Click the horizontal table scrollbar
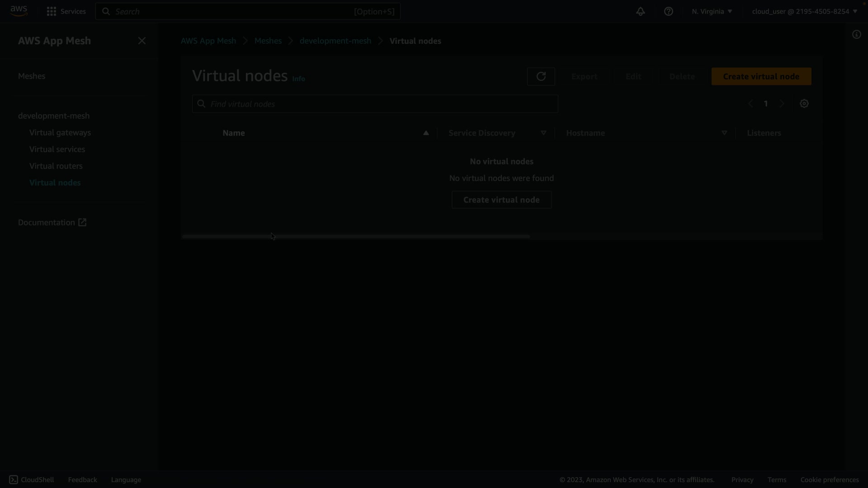The image size is (868, 488). 356,236
